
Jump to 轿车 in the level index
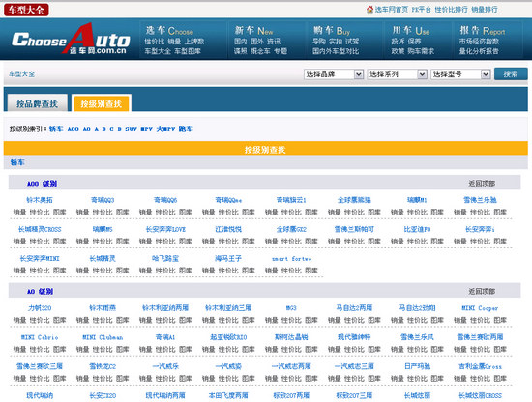(x=56, y=129)
